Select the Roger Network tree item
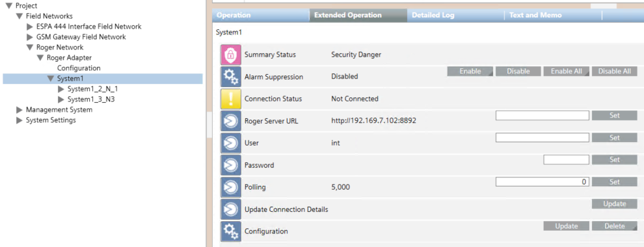The height and width of the screenshot is (247, 644). [x=60, y=47]
